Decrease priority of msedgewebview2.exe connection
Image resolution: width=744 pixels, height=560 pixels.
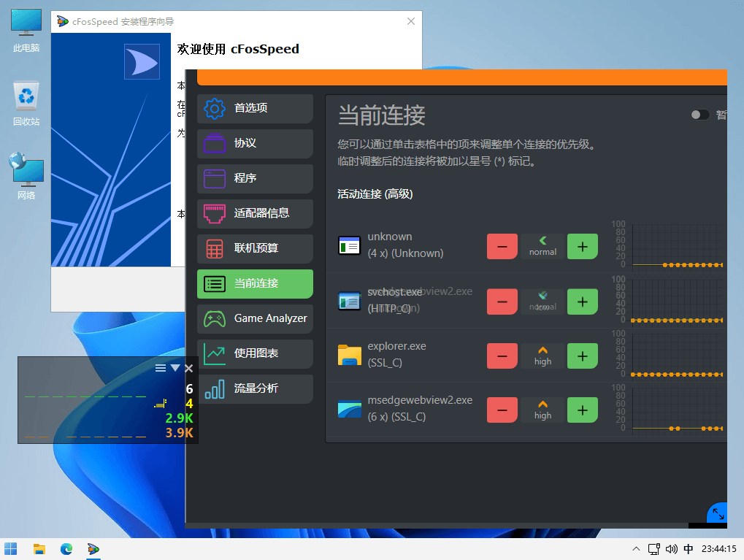tap(502, 410)
